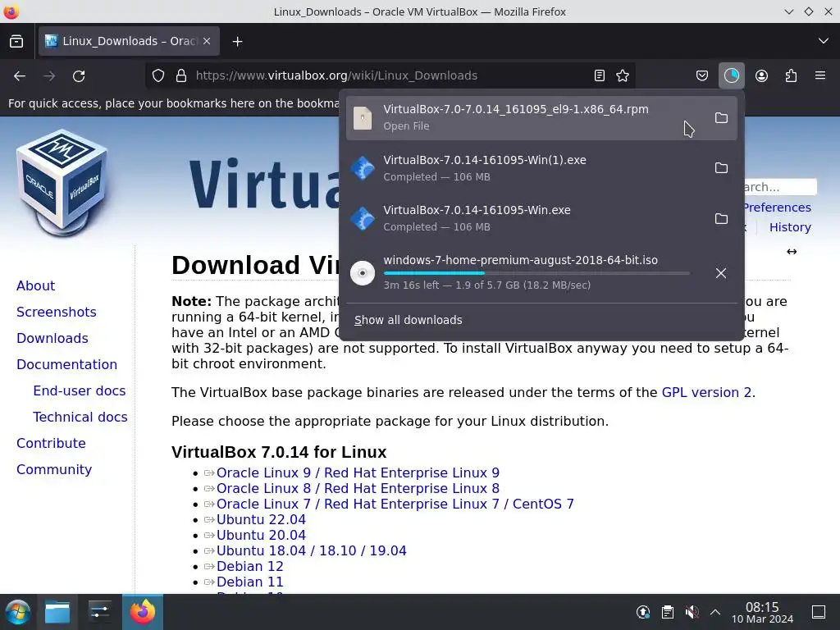Close the Linux_Downloads tab
The height and width of the screenshot is (630, 840).
207,41
